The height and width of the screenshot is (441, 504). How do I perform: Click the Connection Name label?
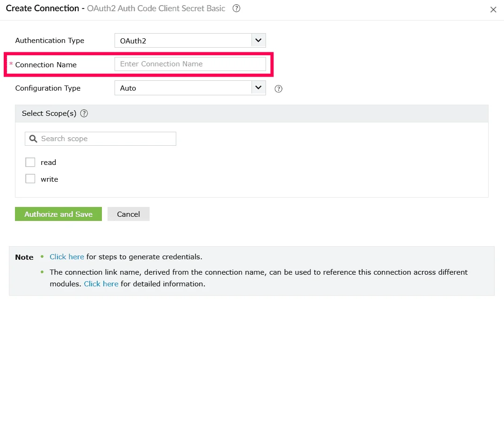pos(46,65)
